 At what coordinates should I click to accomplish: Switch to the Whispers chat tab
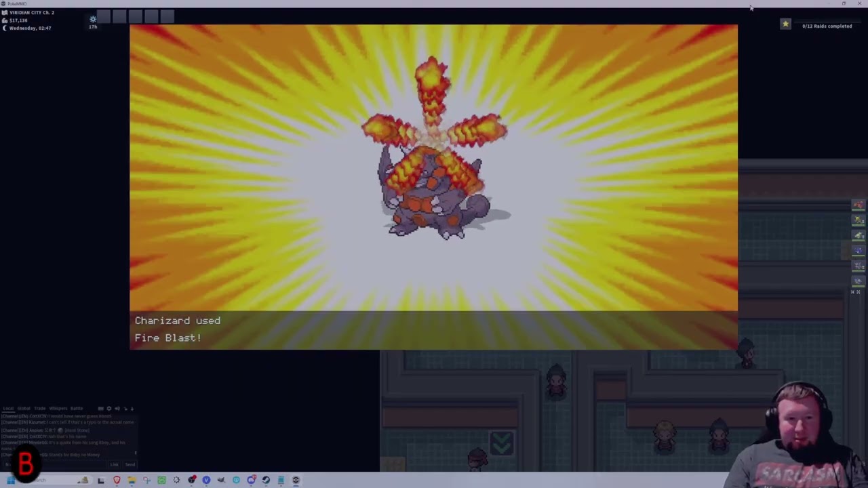click(x=58, y=408)
